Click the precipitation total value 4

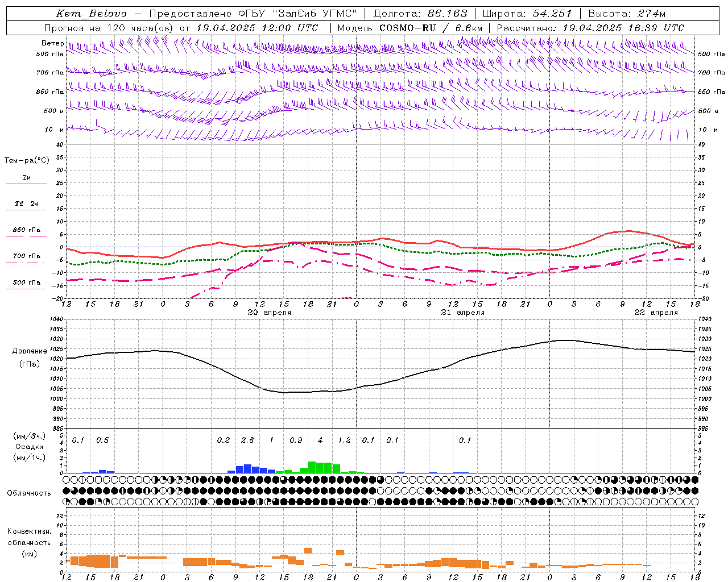coord(320,440)
